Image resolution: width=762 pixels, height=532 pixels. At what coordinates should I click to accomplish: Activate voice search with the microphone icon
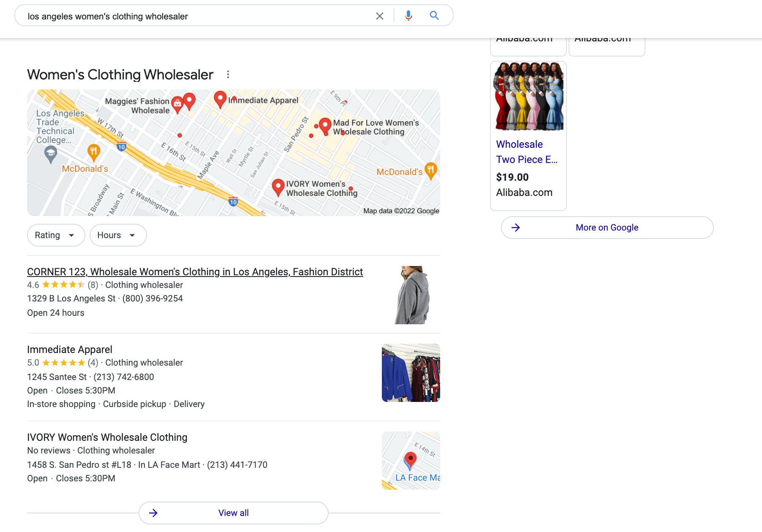click(x=408, y=16)
